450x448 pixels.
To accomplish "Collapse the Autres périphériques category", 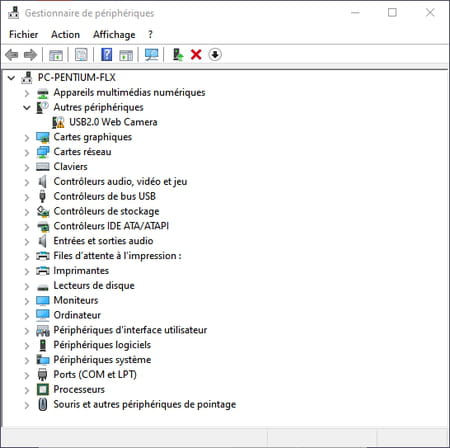I will 27,108.
